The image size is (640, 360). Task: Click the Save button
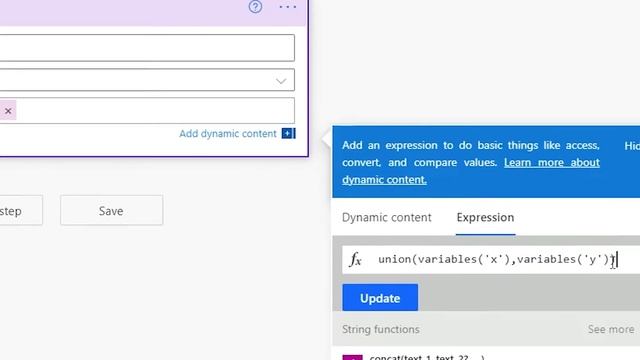[111, 210]
